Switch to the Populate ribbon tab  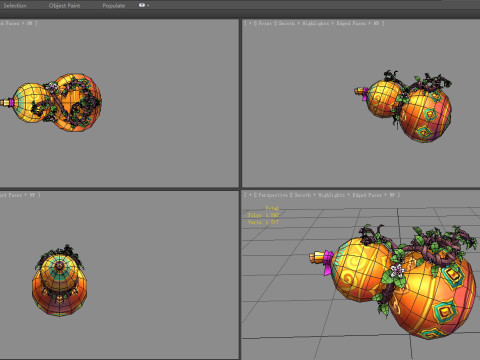pyautogui.click(x=114, y=6)
